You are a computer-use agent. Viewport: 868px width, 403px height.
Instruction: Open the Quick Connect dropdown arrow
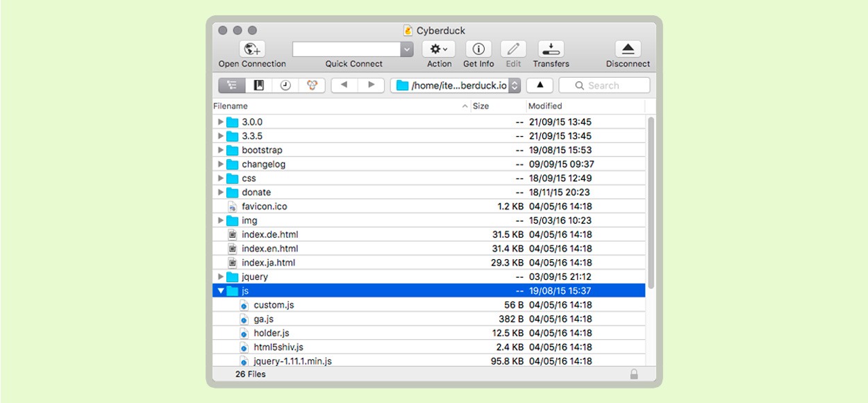[407, 49]
